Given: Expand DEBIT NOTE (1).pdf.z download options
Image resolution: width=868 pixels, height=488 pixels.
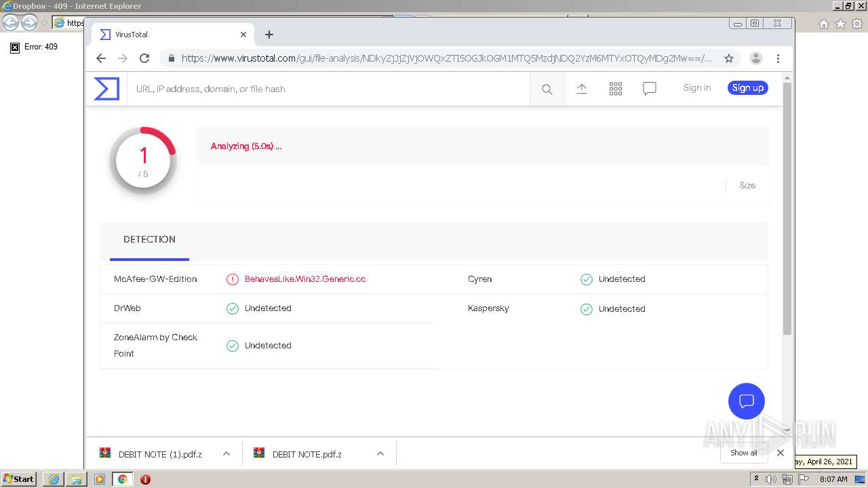Looking at the screenshot, I should coord(226,453).
